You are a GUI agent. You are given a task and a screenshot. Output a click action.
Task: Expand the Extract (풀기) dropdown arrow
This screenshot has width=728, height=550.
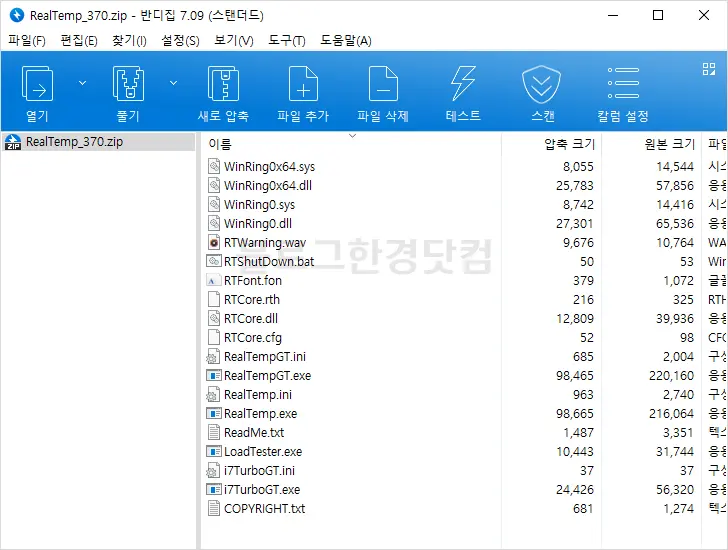[173, 83]
